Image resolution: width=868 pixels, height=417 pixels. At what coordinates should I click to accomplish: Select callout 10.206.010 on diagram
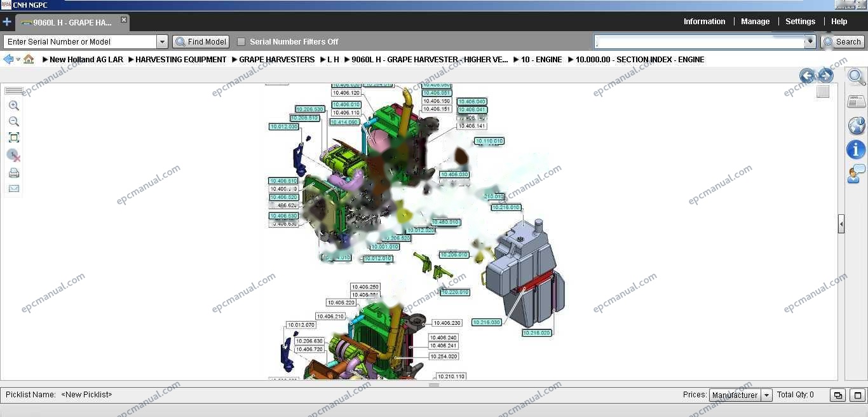[454, 255]
